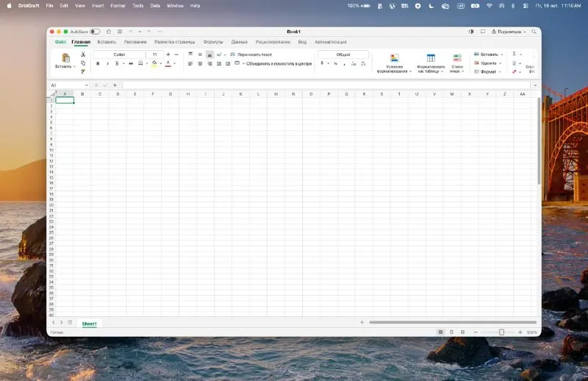Align cell text right

[210, 63]
